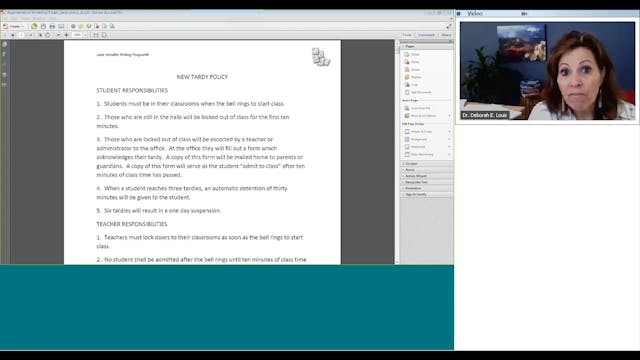Click the Print icon in toolbar

click(x=52, y=26)
